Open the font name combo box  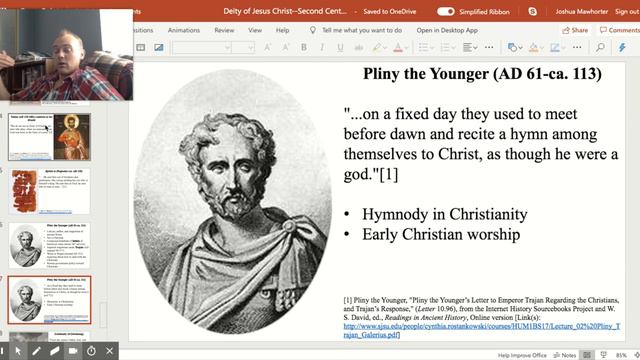click(x=202, y=48)
